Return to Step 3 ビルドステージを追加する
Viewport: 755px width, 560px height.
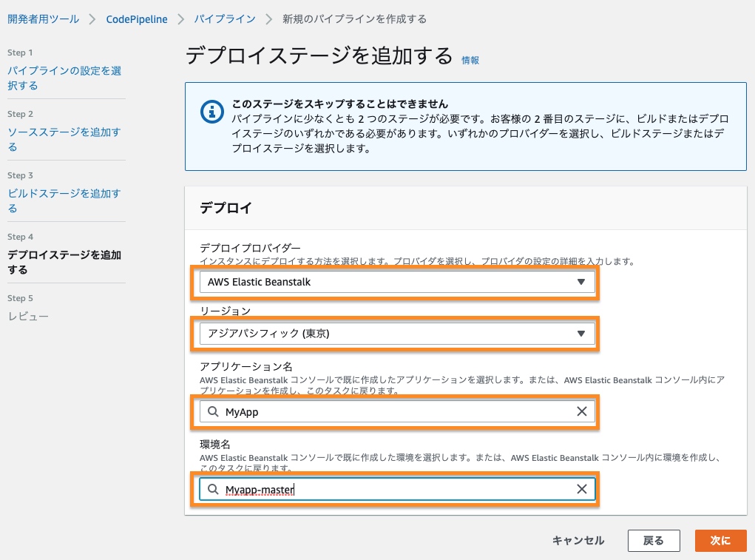(64, 200)
